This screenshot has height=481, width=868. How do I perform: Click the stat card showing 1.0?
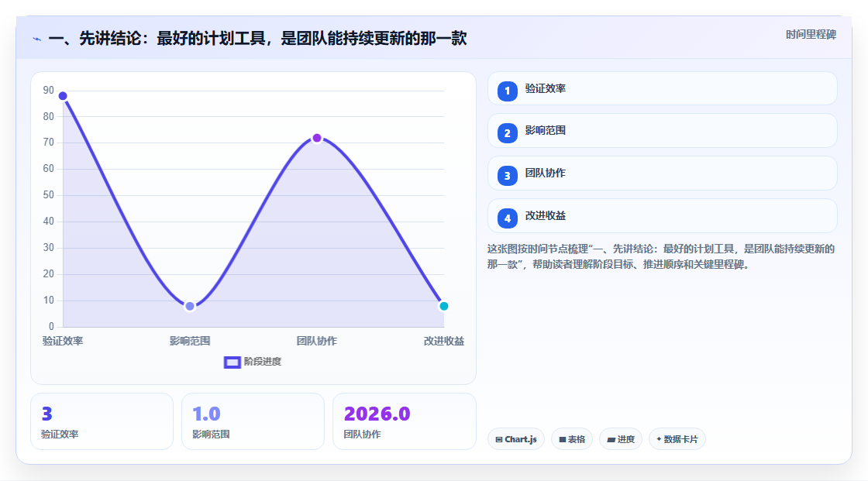[x=253, y=421]
